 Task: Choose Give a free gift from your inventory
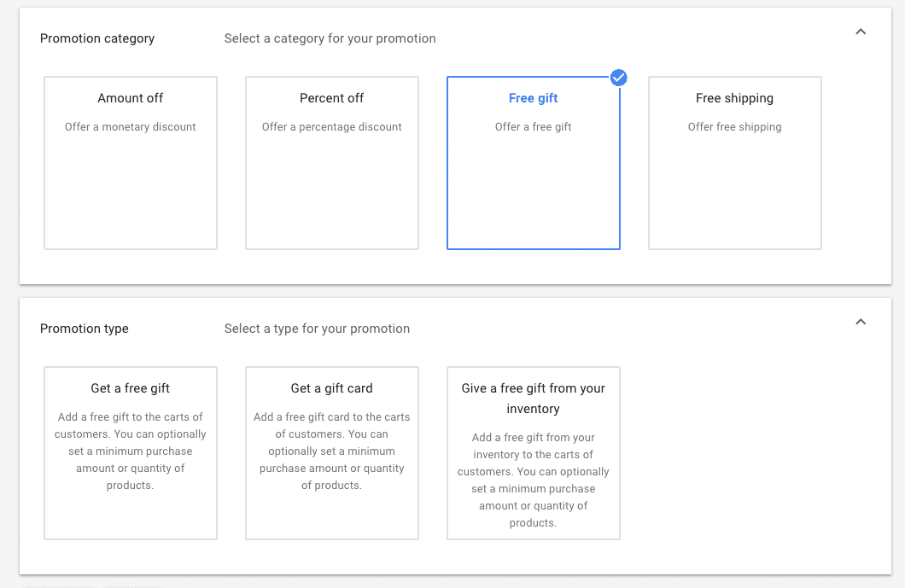[x=533, y=453]
